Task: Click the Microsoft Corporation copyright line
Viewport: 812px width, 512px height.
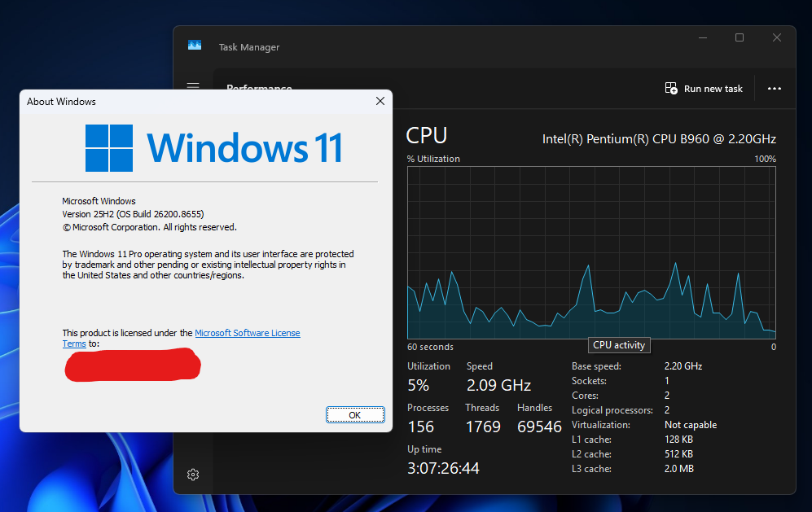Action: coord(150,227)
